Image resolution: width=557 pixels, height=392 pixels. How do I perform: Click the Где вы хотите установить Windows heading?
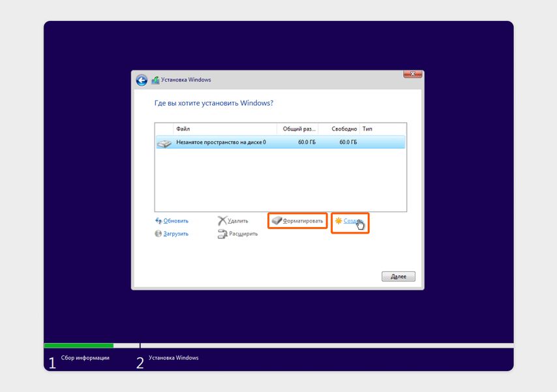coord(214,103)
